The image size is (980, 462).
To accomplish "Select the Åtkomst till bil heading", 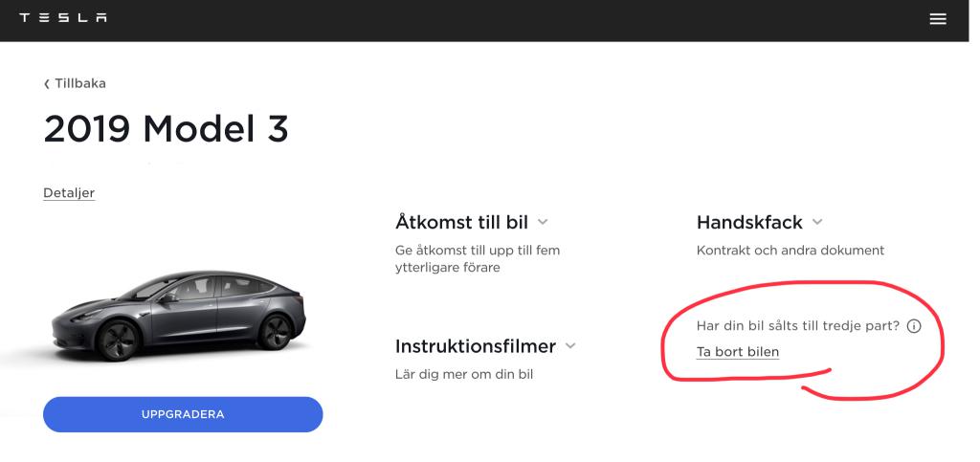I will pos(461,222).
